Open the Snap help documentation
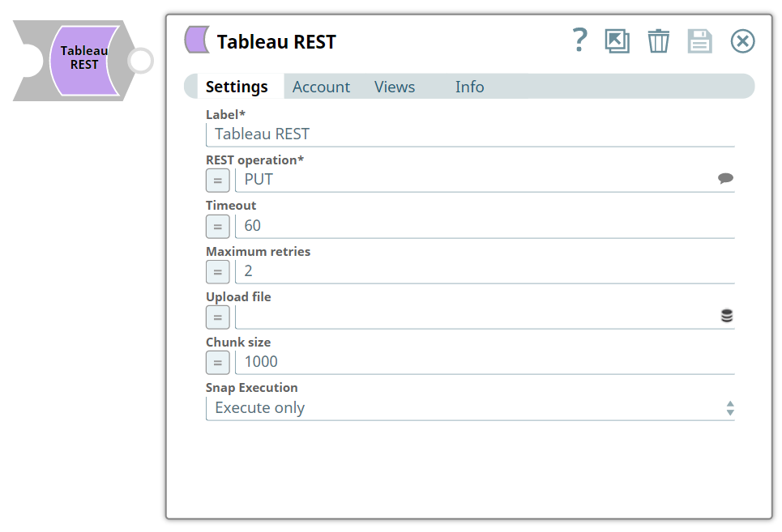Image resolution: width=782 pixels, height=532 pixels. pos(580,41)
